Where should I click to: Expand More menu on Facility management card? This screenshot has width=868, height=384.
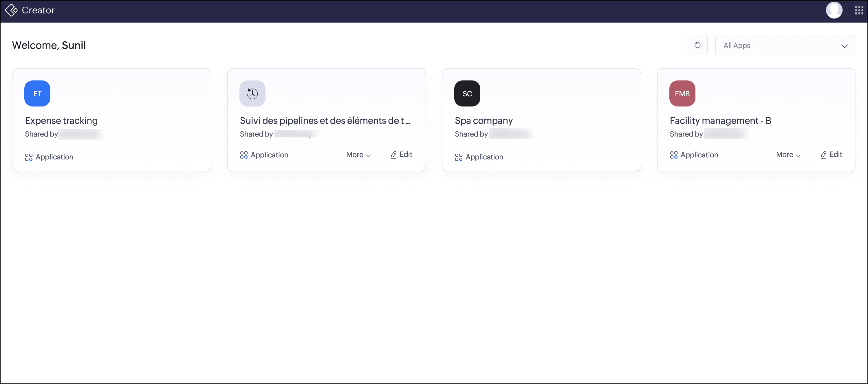pyautogui.click(x=788, y=155)
